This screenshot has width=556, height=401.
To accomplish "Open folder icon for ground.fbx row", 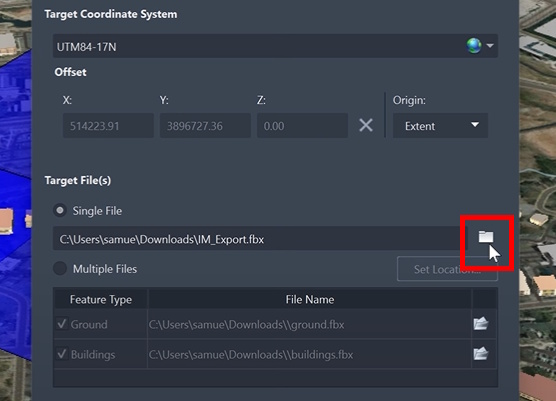I will 481,323.
